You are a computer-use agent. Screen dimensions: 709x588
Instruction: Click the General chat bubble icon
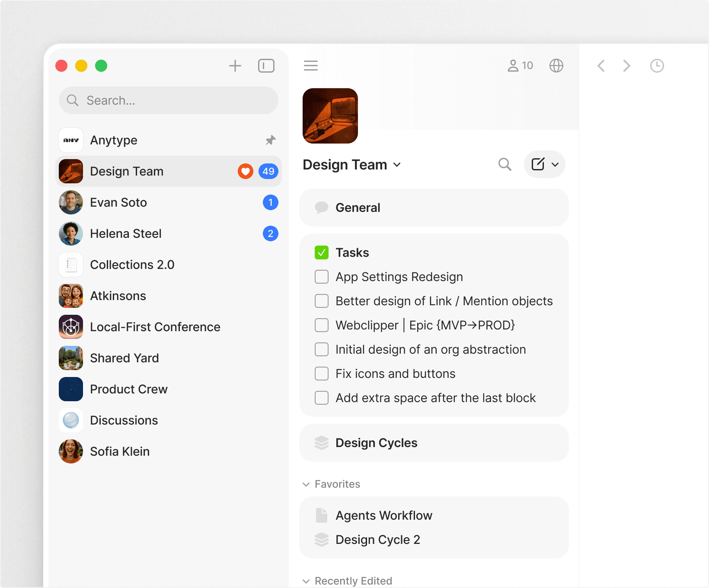322,208
